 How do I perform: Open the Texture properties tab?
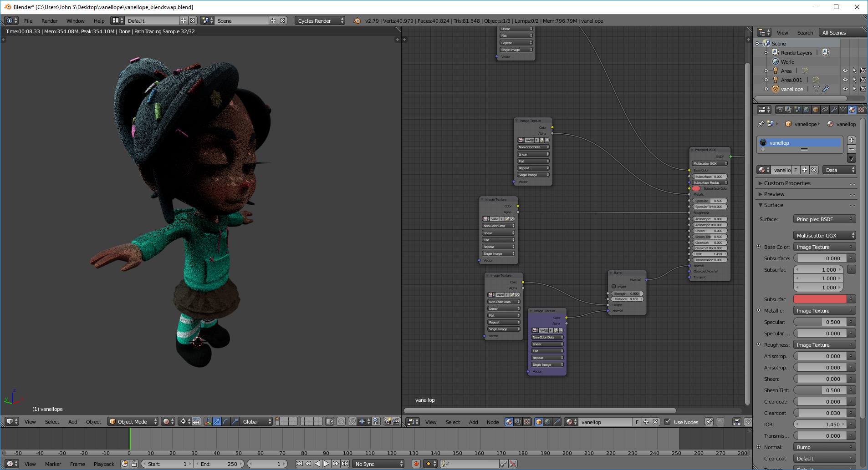pyautogui.click(x=861, y=110)
